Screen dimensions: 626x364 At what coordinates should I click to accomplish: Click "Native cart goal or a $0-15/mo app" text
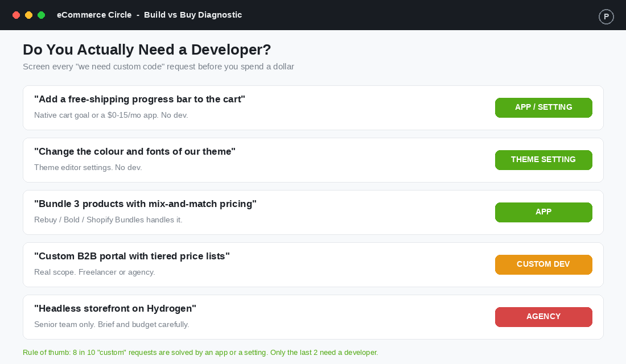click(x=111, y=115)
